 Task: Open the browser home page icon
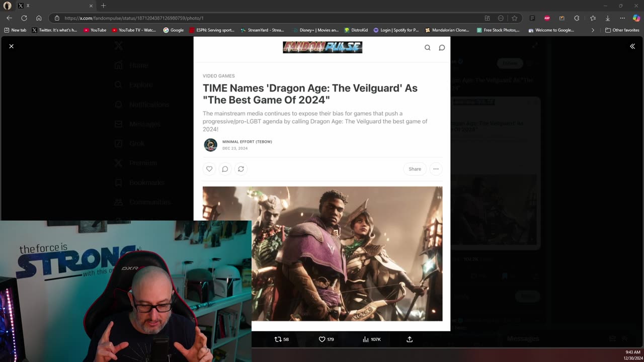pos(39,18)
